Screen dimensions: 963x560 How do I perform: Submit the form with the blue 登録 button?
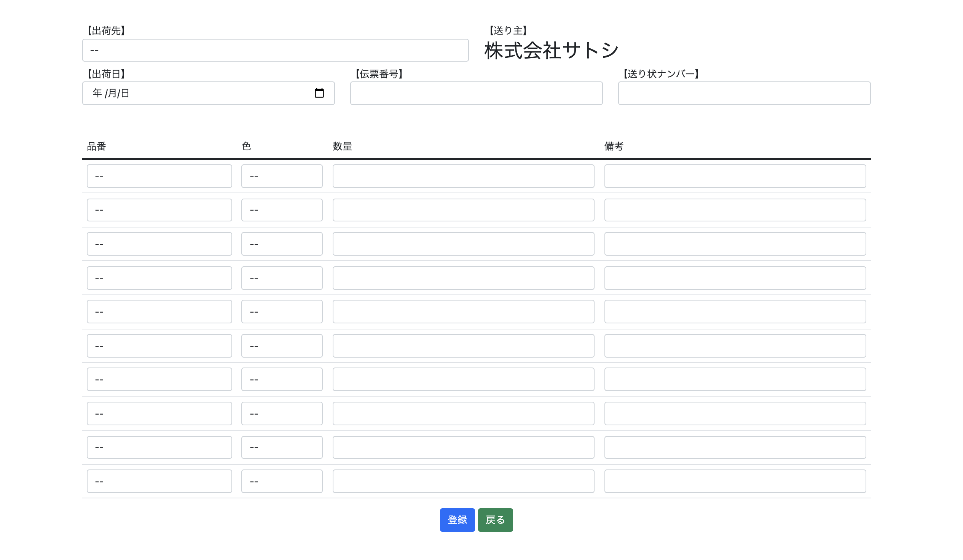[x=457, y=520]
